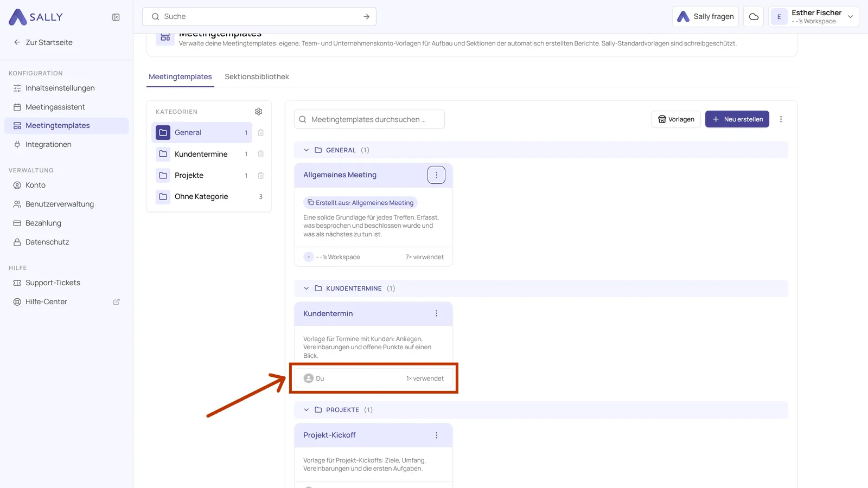The height and width of the screenshot is (488, 868).
Task: Open Meetingassistent in sidebar
Action: (x=66, y=107)
